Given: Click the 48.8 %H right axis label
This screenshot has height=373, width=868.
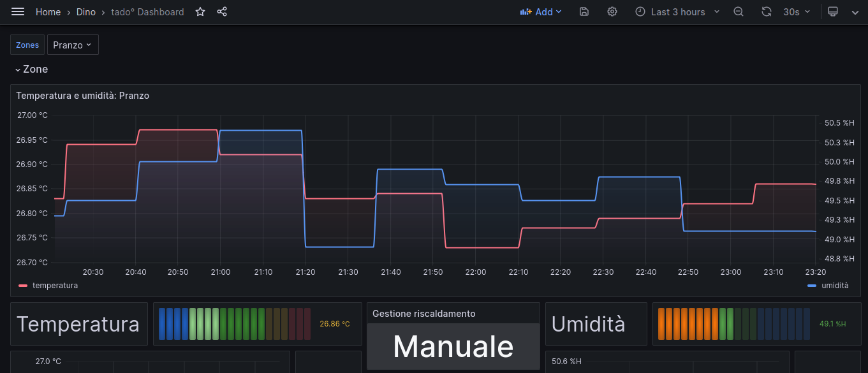Looking at the screenshot, I should click(x=839, y=259).
